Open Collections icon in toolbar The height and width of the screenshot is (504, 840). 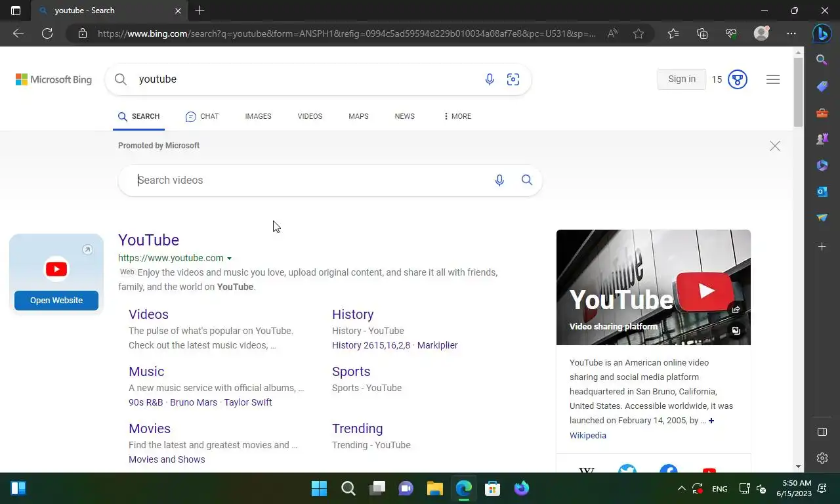pyautogui.click(x=702, y=33)
